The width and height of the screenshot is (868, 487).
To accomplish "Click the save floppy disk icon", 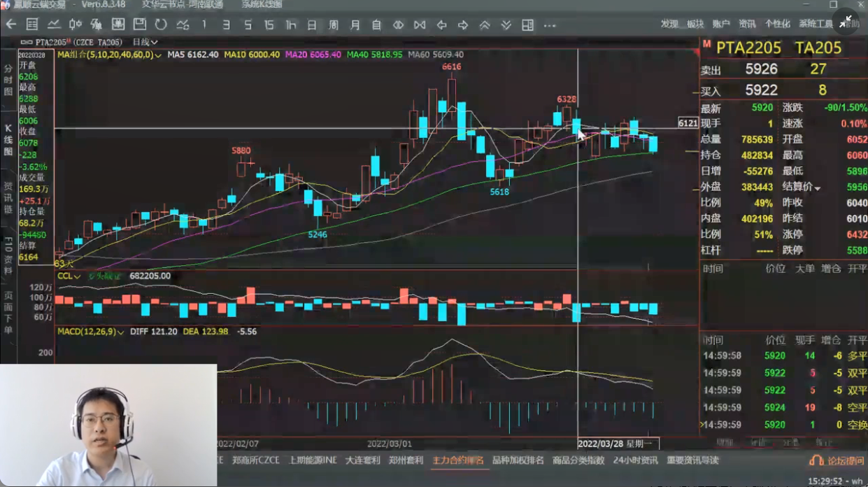I will tap(139, 25).
